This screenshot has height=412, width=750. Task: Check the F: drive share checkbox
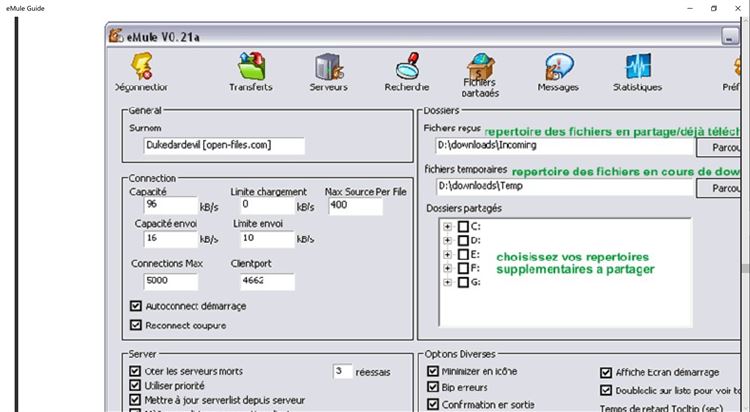click(x=463, y=268)
